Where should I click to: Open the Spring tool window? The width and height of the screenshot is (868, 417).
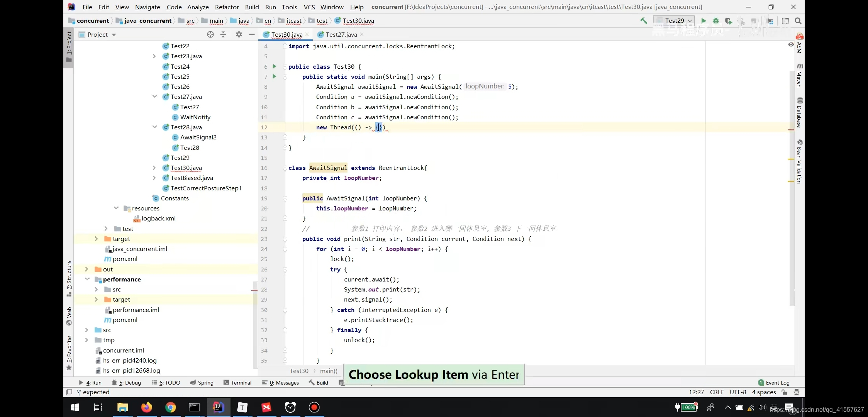tap(202, 383)
